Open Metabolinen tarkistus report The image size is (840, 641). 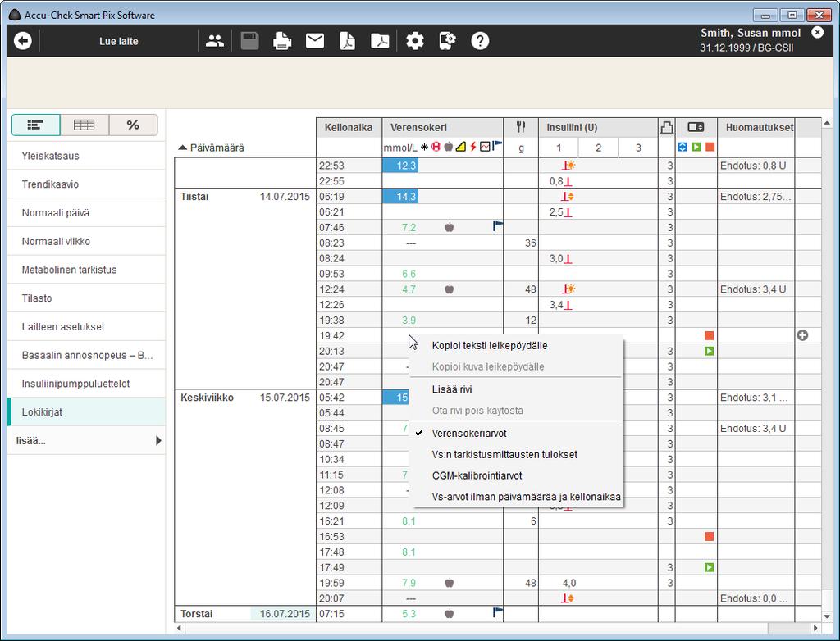(x=85, y=270)
